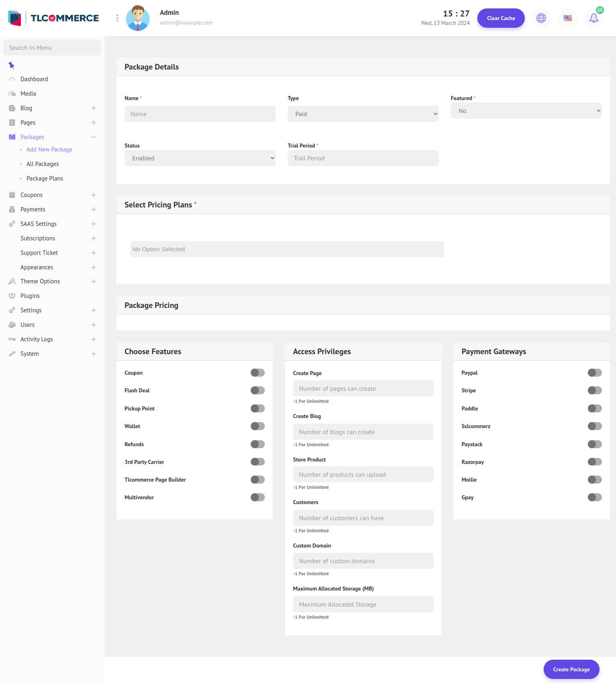This screenshot has height=685, width=616.
Task: Click the notification bell icon
Action: (x=593, y=18)
